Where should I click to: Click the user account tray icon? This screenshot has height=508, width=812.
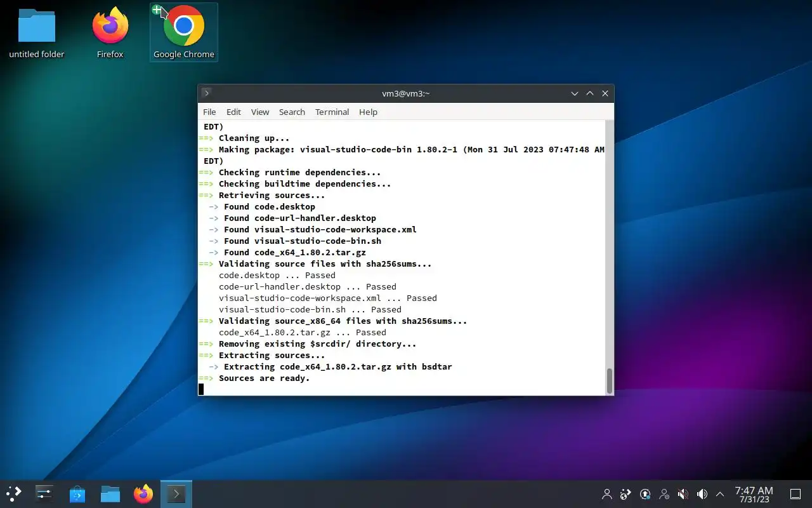[x=607, y=494]
